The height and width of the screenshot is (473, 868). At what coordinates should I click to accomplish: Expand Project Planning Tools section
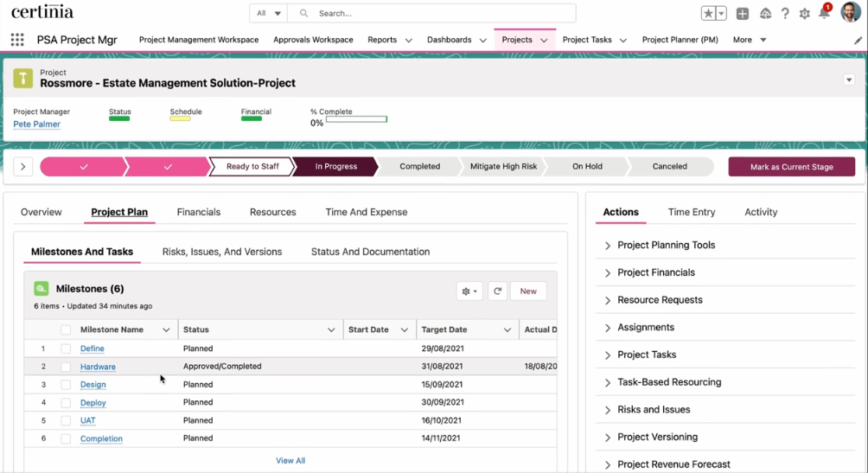coord(607,246)
